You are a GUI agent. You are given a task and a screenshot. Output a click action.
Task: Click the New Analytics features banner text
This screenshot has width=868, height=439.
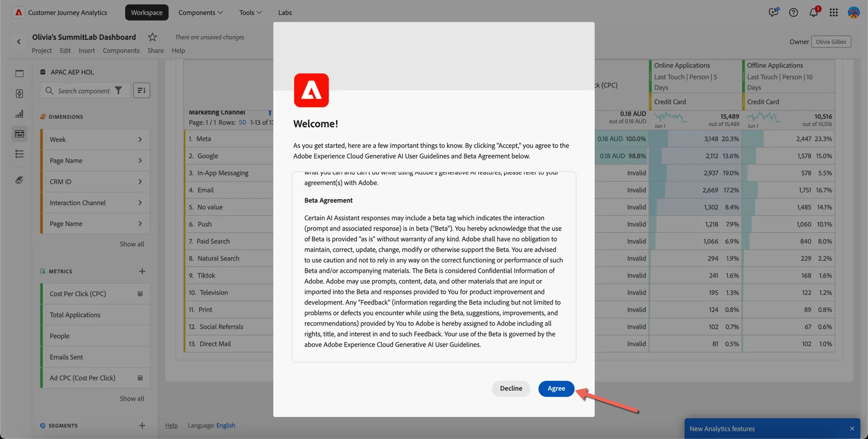click(722, 428)
